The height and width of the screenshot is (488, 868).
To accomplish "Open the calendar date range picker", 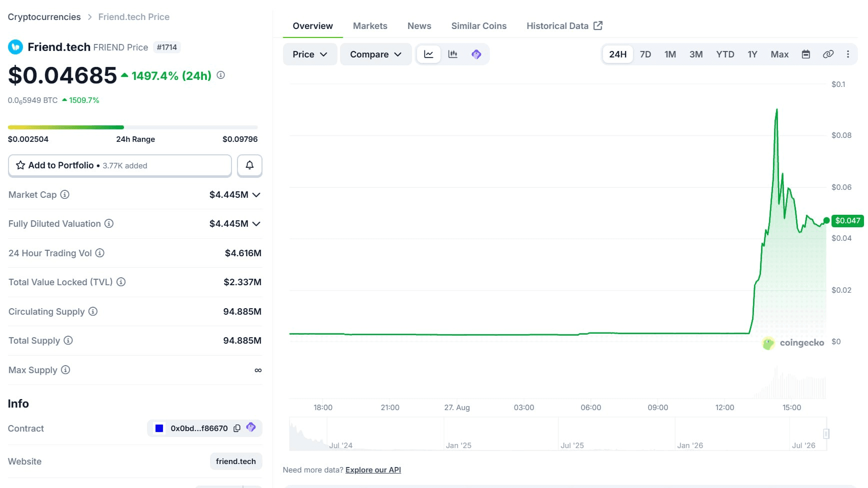I will (x=805, y=54).
